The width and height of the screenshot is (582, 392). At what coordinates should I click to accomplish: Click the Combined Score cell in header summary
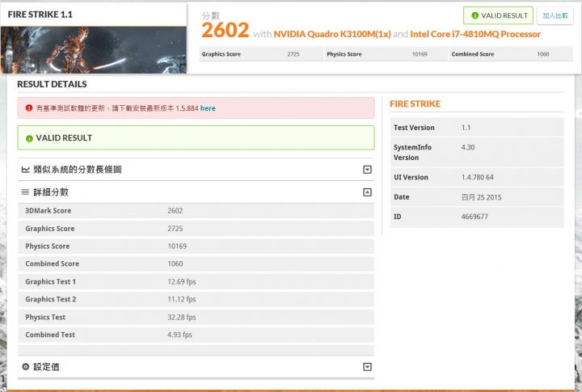(511, 54)
